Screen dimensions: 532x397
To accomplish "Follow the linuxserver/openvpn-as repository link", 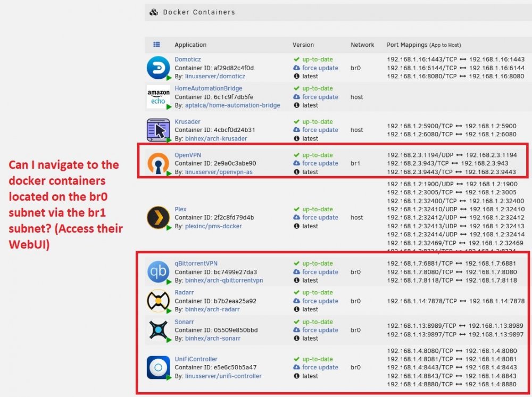I will tap(219, 172).
